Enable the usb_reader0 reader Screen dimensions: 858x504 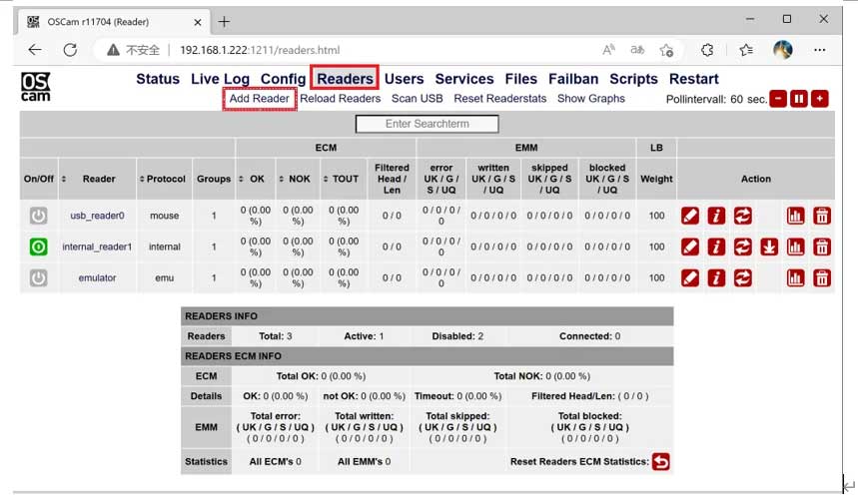click(38, 216)
